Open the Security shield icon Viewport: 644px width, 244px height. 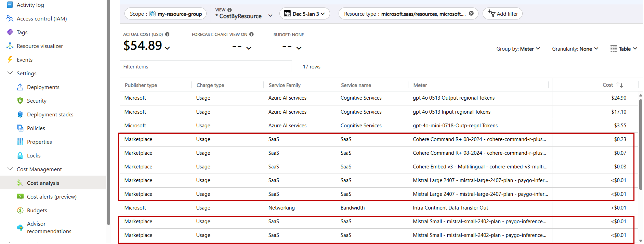20,101
